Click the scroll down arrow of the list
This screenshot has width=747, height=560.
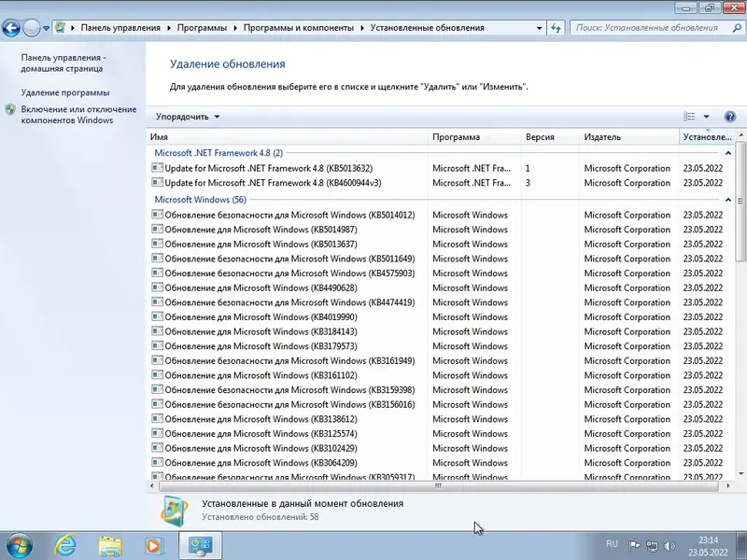point(740,473)
